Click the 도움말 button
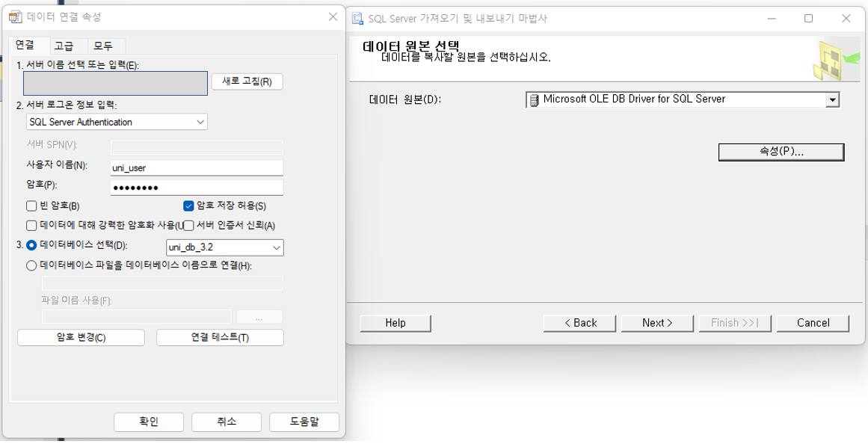The image size is (868, 447). pos(304,422)
